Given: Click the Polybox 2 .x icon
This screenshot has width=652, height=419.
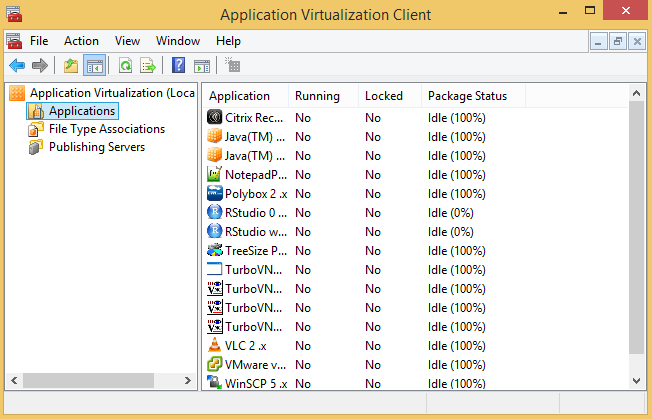Looking at the screenshot, I should coord(215,193).
